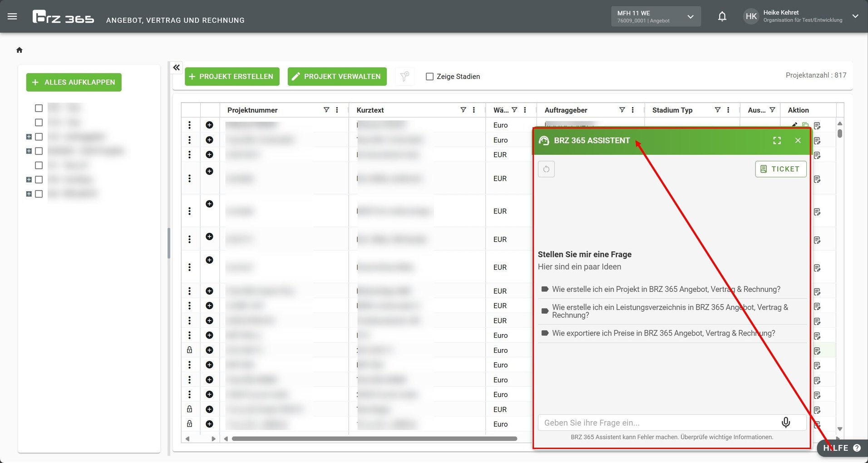Click the microphone icon in assistant
Viewport: 868px width, 463px height.
click(785, 423)
